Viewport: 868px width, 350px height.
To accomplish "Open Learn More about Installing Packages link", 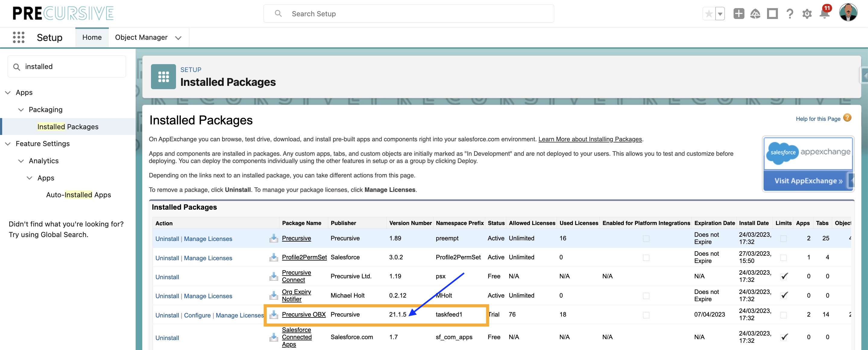I will click(590, 139).
